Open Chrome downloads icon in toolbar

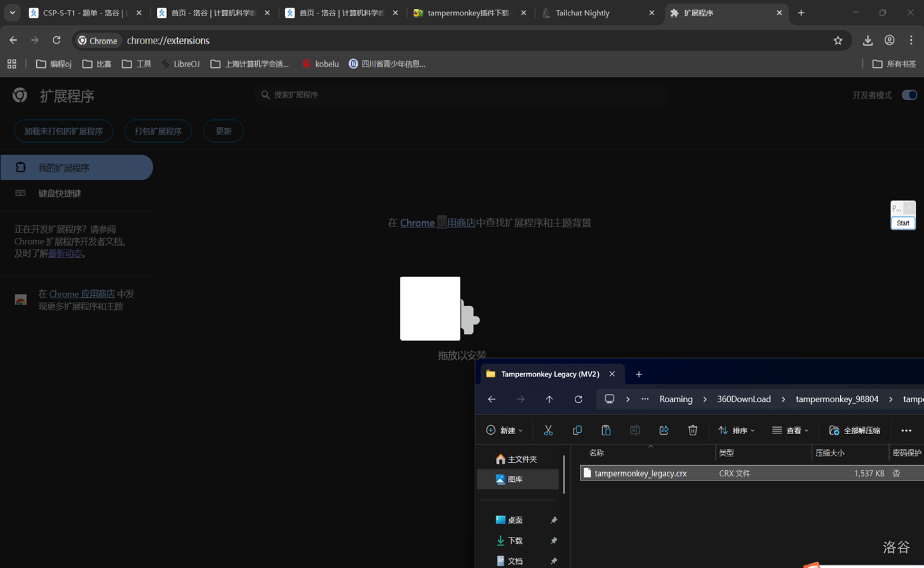(x=867, y=41)
